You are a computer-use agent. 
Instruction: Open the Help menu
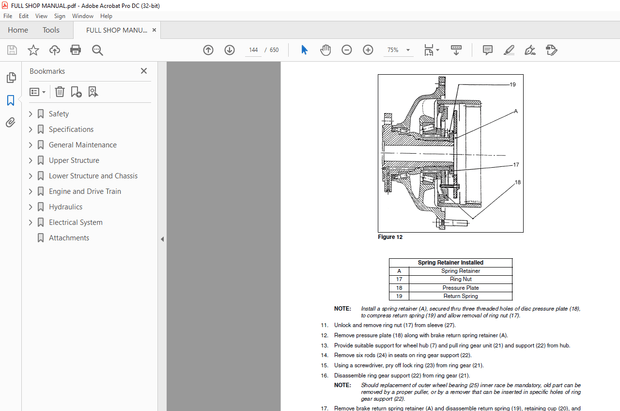(106, 16)
